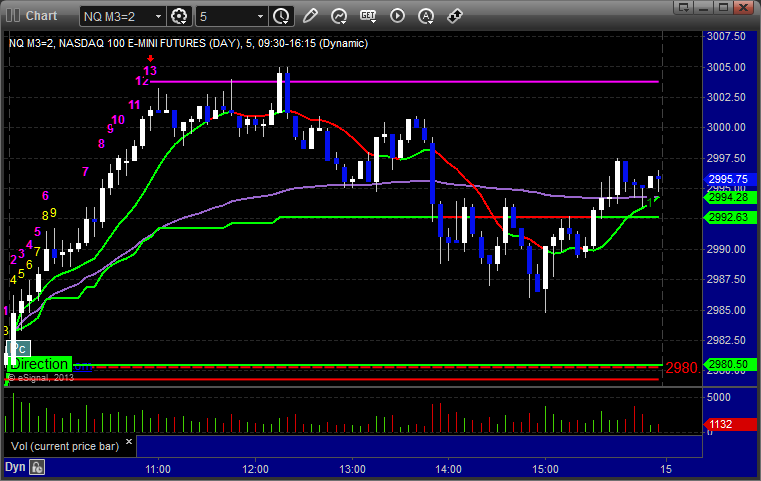
Task: Minimize the chart window
Action: coord(704,7)
